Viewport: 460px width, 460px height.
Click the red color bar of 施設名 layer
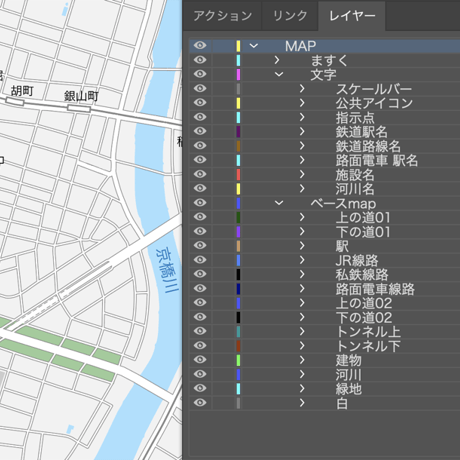(x=238, y=174)
